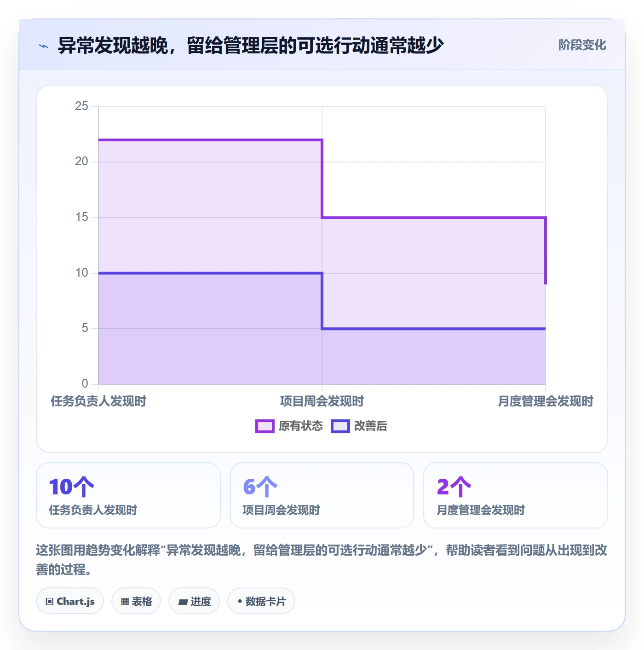Toggle the 改善后 legend swatch

click(x=340, y=426)
